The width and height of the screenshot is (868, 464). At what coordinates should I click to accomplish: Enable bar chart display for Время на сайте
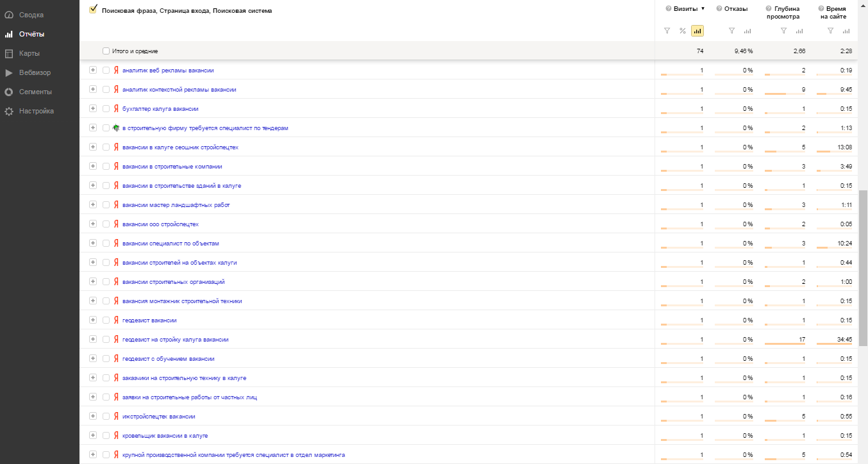846,31
